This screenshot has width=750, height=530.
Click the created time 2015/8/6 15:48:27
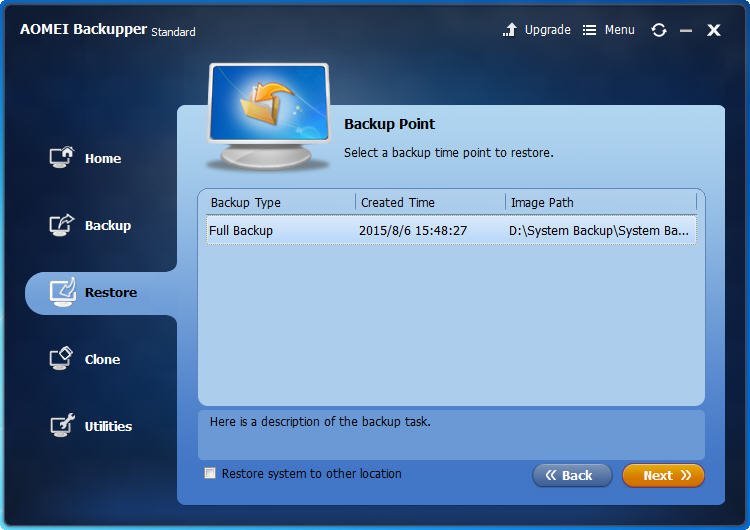point(413,231)
